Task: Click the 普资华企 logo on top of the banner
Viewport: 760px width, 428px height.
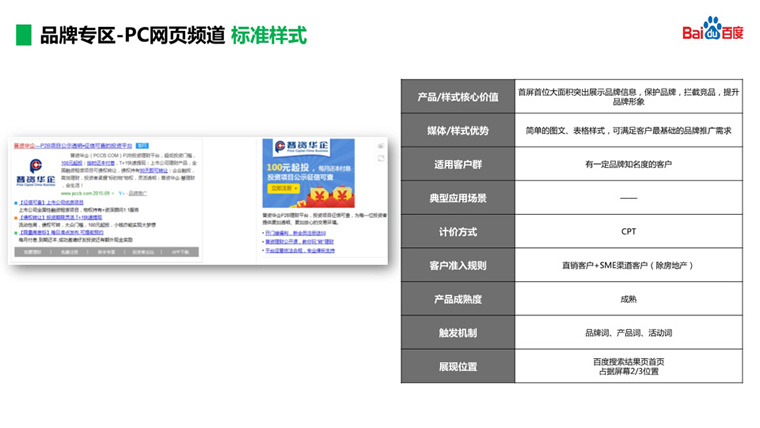Action: click(x=301, y=146)
